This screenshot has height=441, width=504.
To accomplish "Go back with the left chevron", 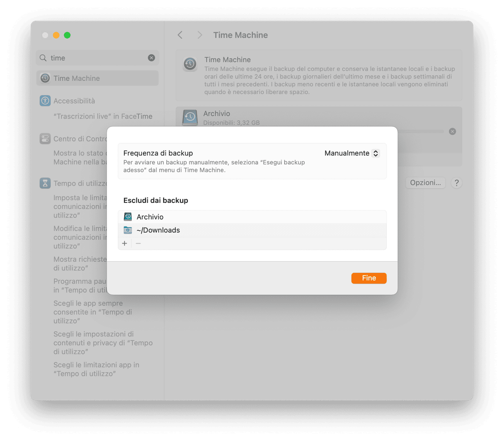I will point(180,35).
